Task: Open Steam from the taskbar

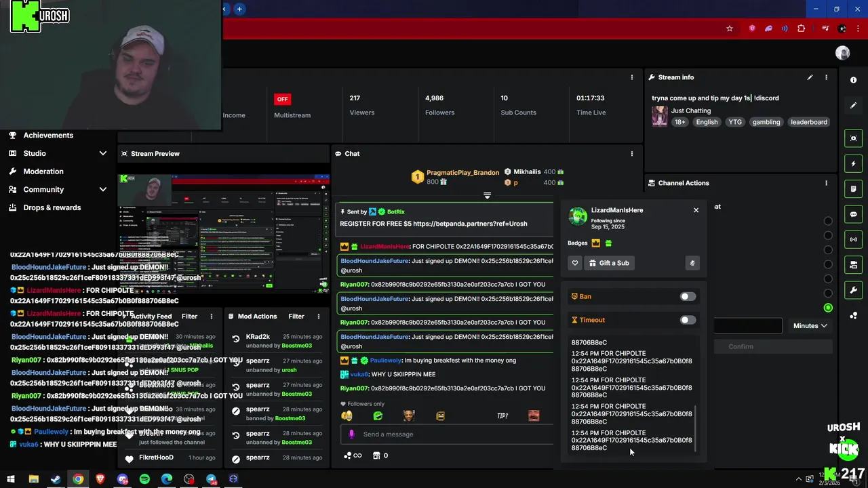Action: click(56, 479)
